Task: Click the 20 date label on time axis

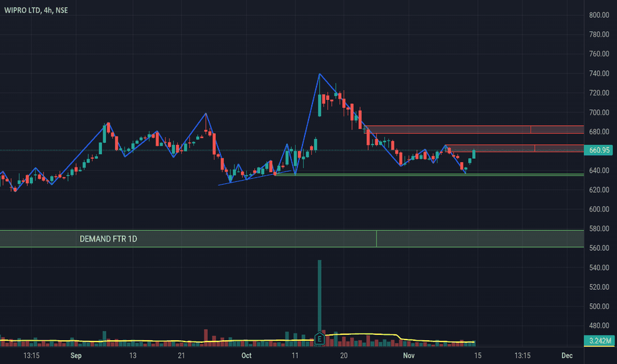Action: 344,356
